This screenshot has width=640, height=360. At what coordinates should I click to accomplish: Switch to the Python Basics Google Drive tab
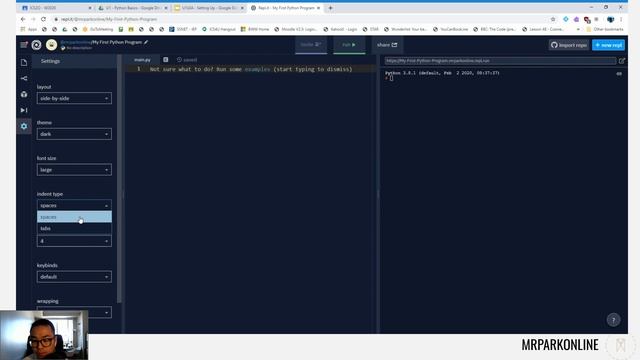[133, 8]
